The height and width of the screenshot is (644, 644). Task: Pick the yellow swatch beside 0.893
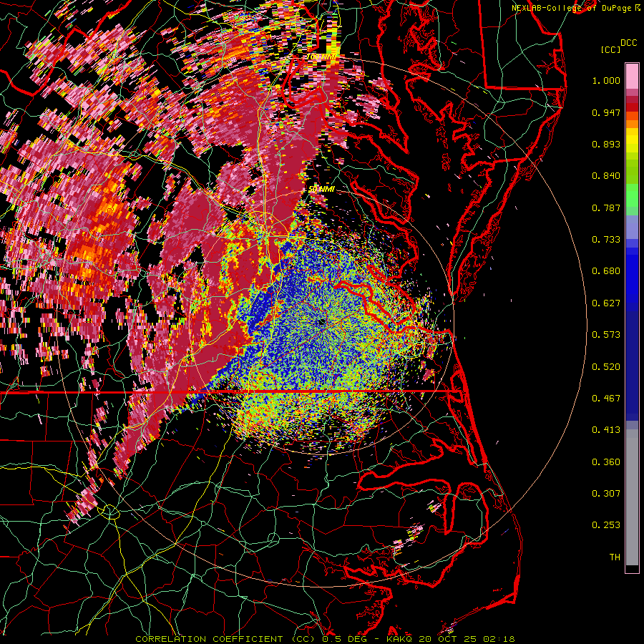point(632,140)
